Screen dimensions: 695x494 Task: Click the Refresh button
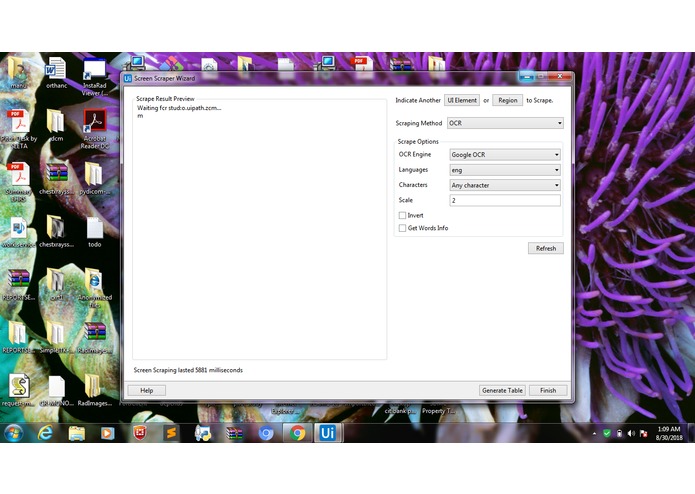point(546,248)
